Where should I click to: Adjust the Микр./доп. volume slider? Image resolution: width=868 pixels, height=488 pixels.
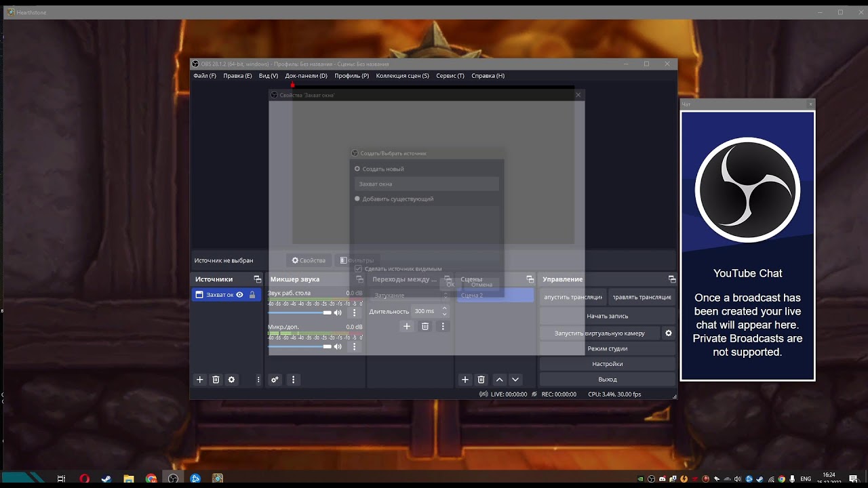point(300,346)
